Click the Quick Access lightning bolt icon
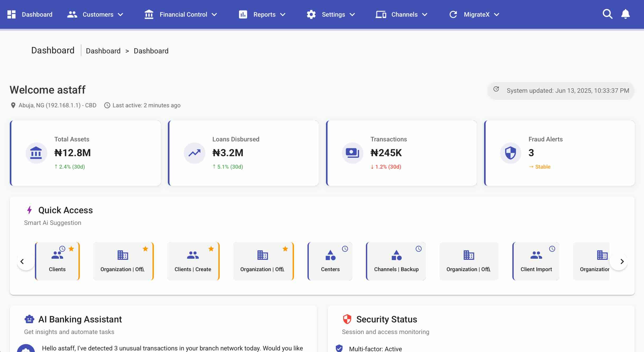 30,210
